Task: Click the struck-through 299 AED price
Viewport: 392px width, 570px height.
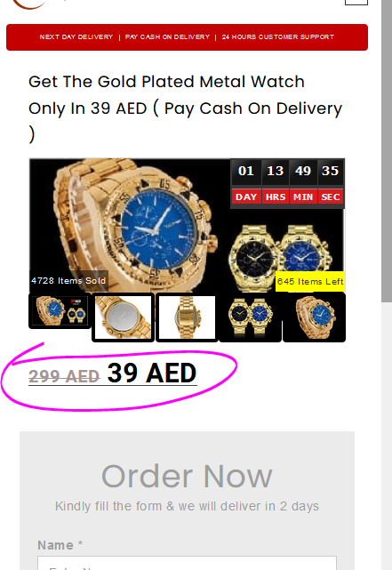Action: coord(64,376)
